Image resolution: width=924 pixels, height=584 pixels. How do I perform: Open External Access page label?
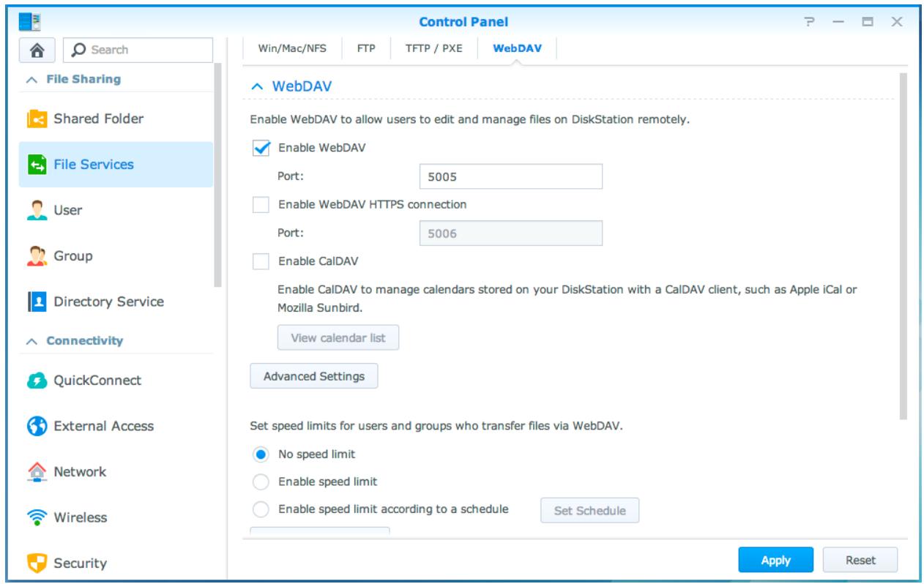coord(103,426)
